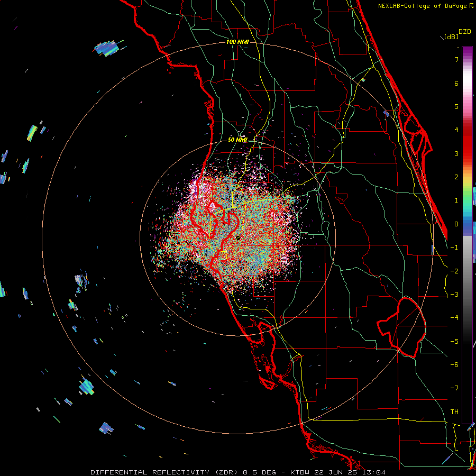Click the "DZD" legend title
Screen dimensions: 476x476
coord(465,32)
